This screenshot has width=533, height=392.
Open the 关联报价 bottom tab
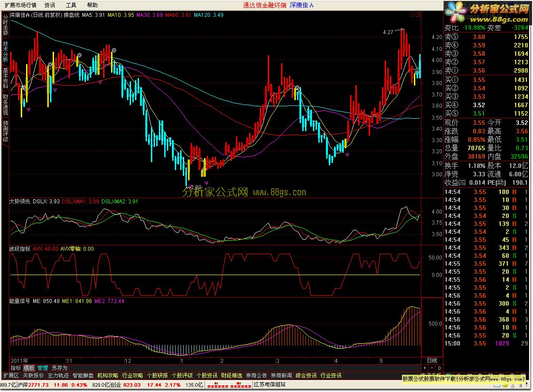click(34, 376)
